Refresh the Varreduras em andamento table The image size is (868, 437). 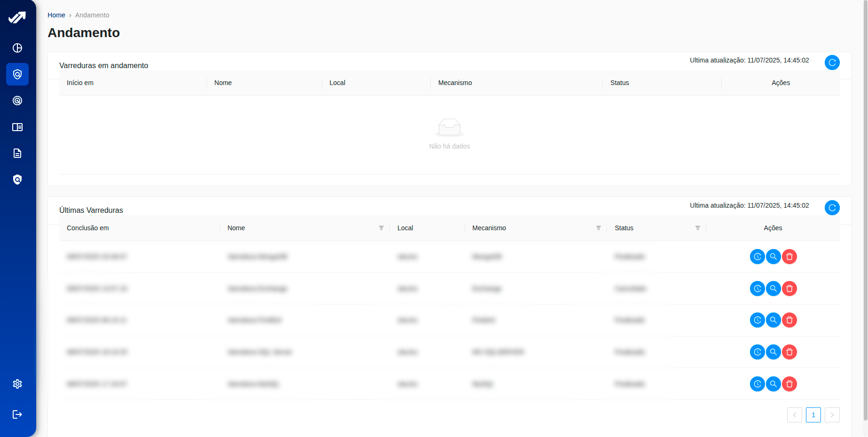(832, 62)
